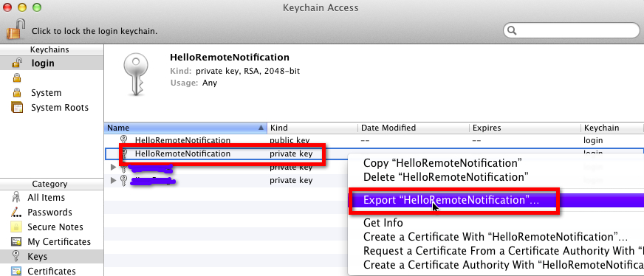The width and height of the screenshot is (644, 276).
Task: Expand the first redacted private key row
Action: pyautogui.click(x=114, y=167)
